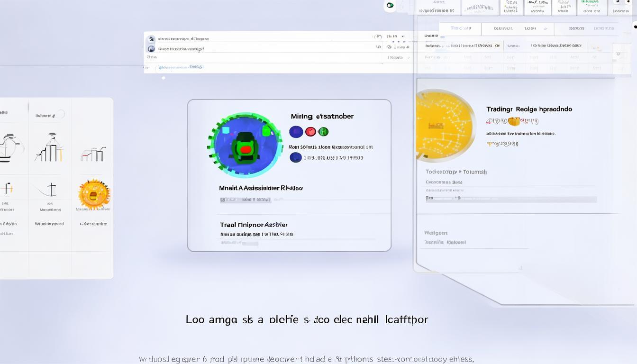The height and width of the screenshot is (364, 637).
Task: Open the large yellow gold coin icon
Action: pos(444,126)
